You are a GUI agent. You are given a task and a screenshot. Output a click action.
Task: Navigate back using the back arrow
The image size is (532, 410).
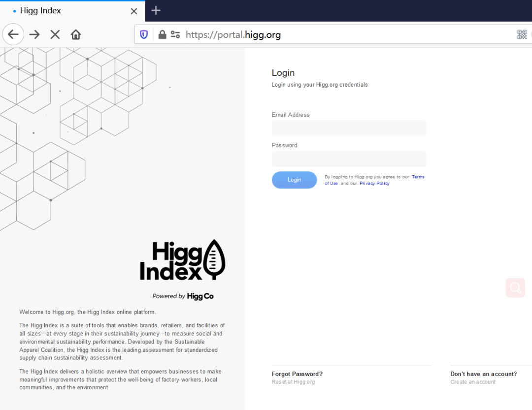coord(13,34)
